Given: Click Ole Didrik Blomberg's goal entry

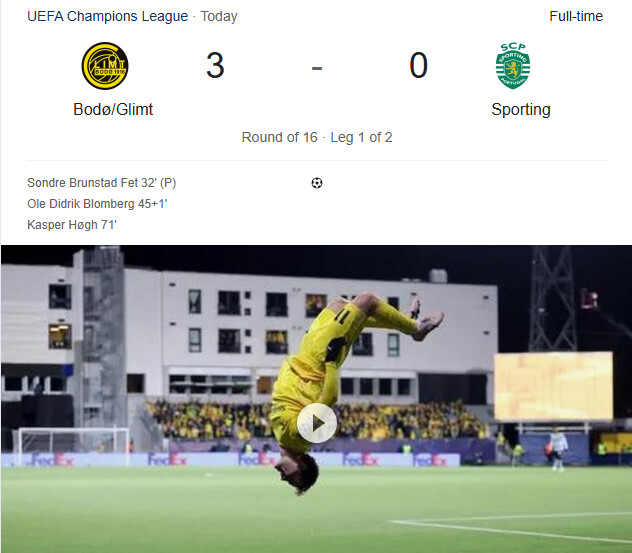Looking at the screenshot, I should (97, 204).
